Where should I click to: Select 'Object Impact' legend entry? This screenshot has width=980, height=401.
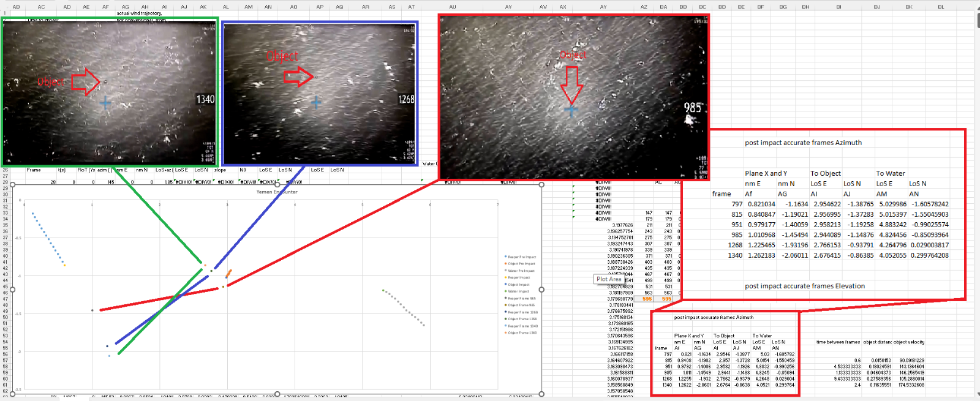pyautogui.click(x=518, y=285)
